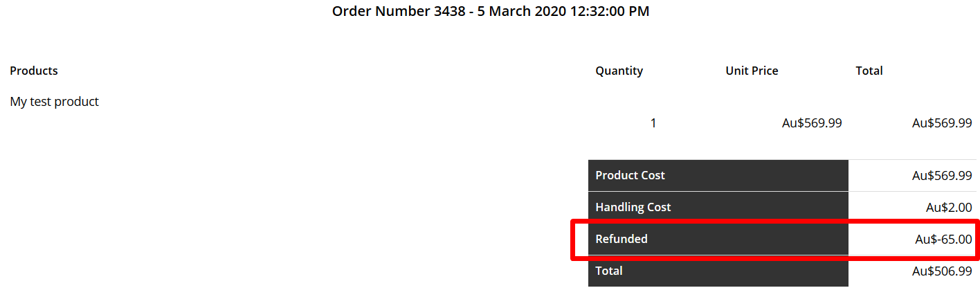Click the red highlight border around Refunded row

pos(775,221)
